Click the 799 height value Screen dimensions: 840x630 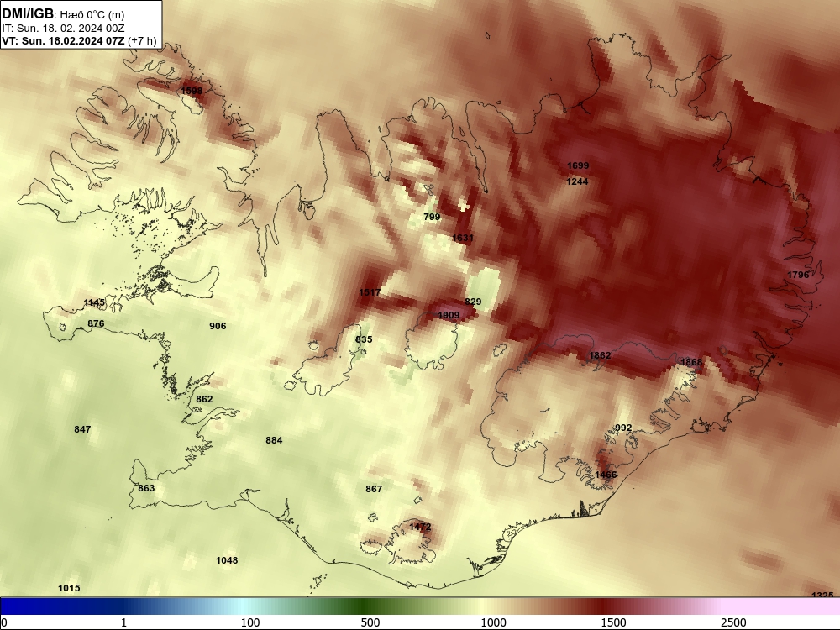[x=432, y=217]
